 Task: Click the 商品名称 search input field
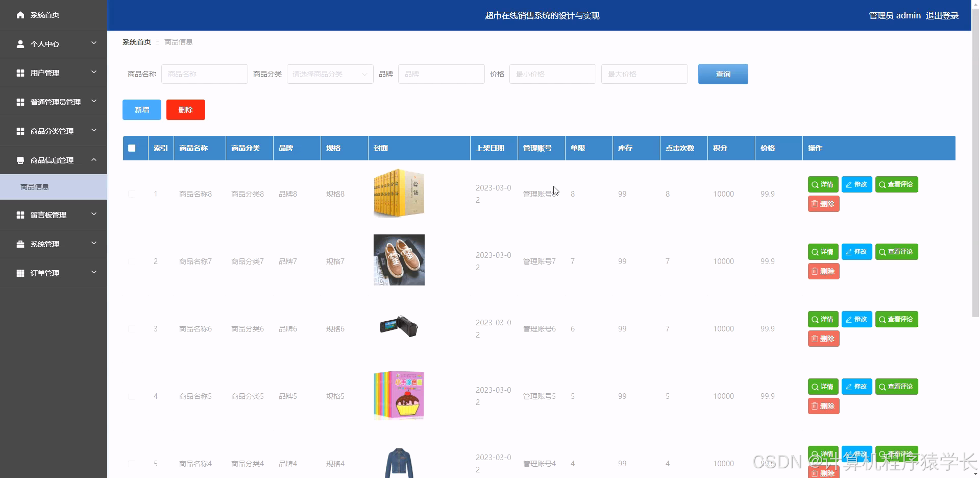(204, 74)
